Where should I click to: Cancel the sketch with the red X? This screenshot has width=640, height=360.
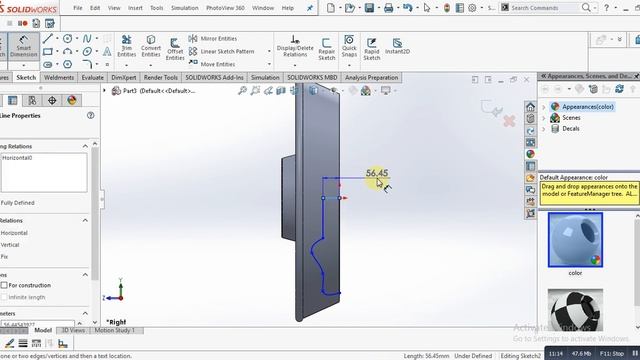[x=509, y=121]
